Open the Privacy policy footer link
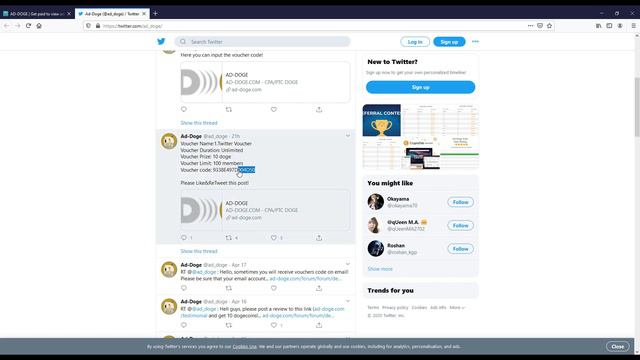This screenshot has width=640, height=360. (395, 307)
